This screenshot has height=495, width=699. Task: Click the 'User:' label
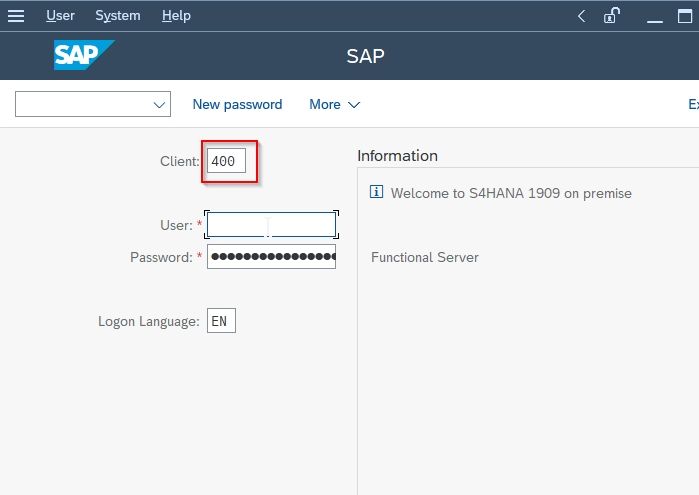pyautogui.click(x=176, y=225)
